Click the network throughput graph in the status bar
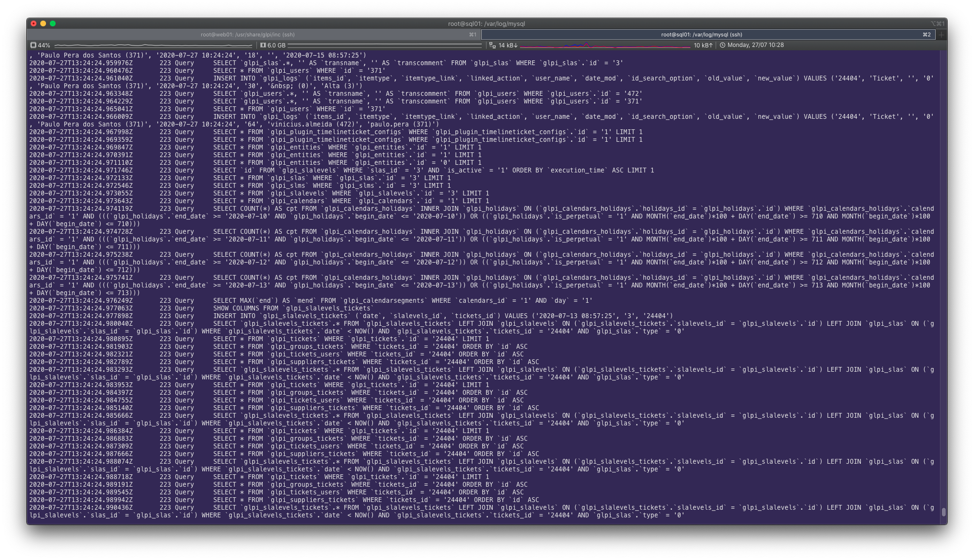 point(605,45)
